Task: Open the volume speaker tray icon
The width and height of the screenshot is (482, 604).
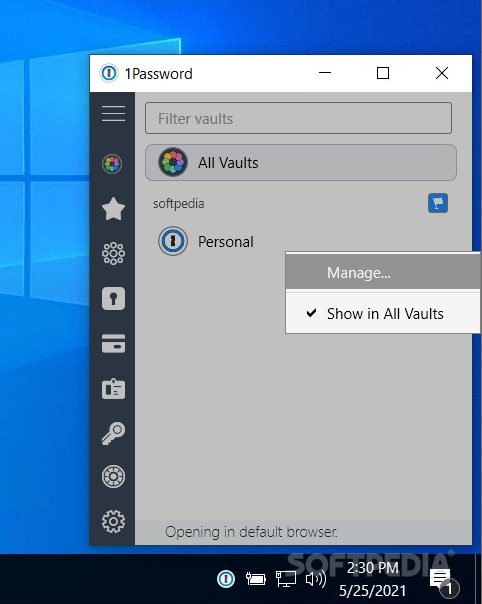Action: pos(316,579)
